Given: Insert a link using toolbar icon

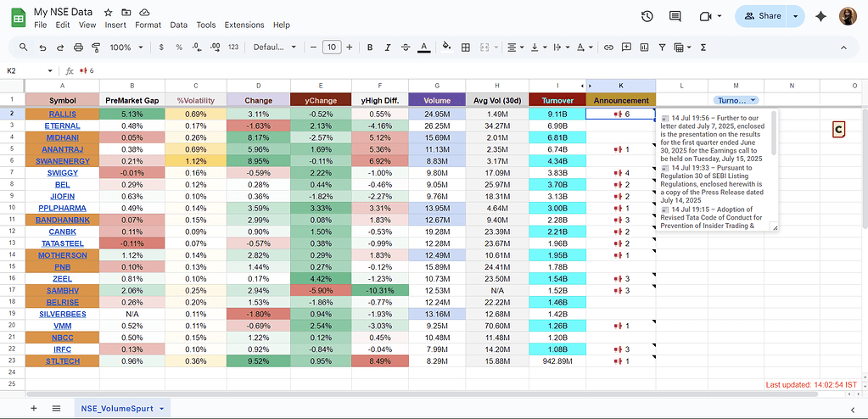Looking at the screenshot, I should tap(608, 47).
